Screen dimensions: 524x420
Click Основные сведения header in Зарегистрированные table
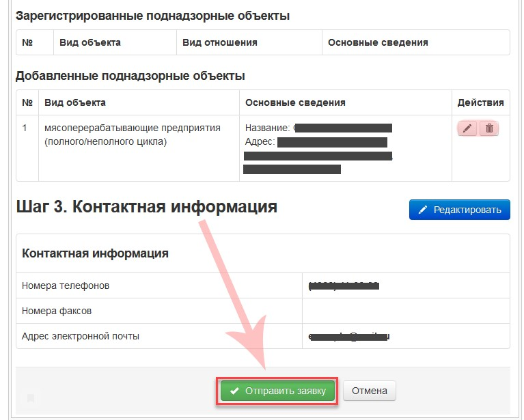378,42
